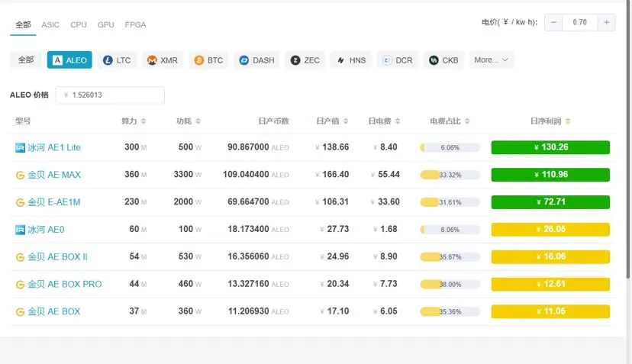This screenshot has height=364, width=632.
Task: Click the green ¥130.26 net profit badge
Action: pyautogui.click(x=550, y=147)
